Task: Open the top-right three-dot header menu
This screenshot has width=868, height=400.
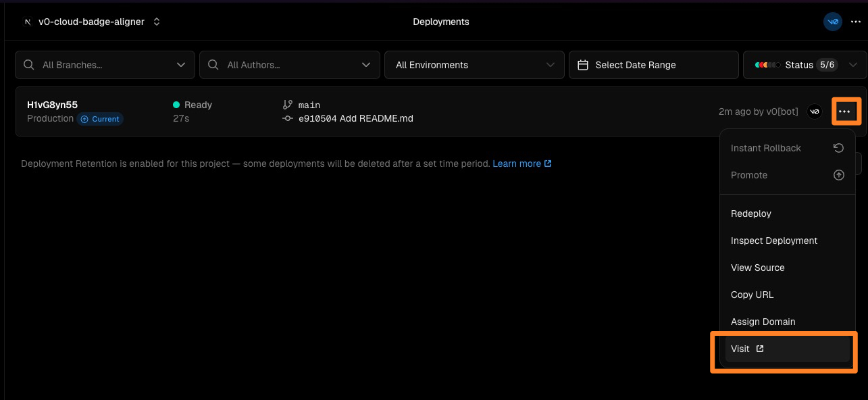Action: pos(855,22)
